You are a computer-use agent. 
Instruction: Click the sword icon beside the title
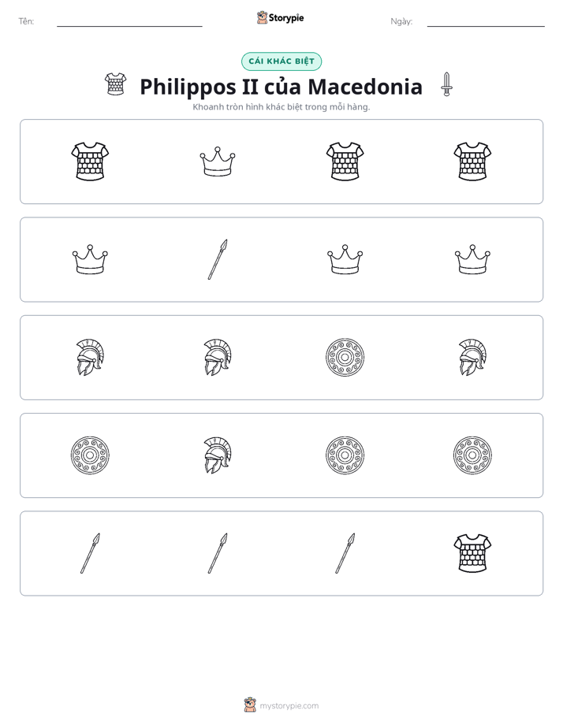[x=446, y=84]
